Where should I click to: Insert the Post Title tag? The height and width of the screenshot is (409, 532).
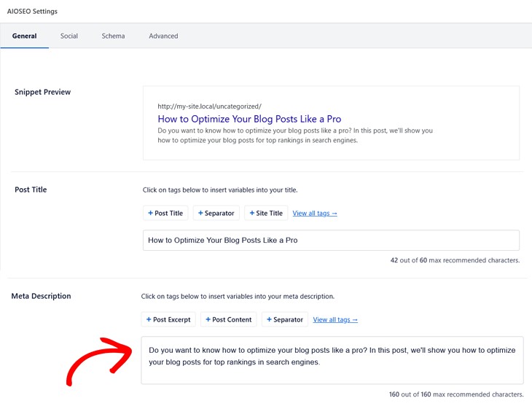(x=165, y=213)
